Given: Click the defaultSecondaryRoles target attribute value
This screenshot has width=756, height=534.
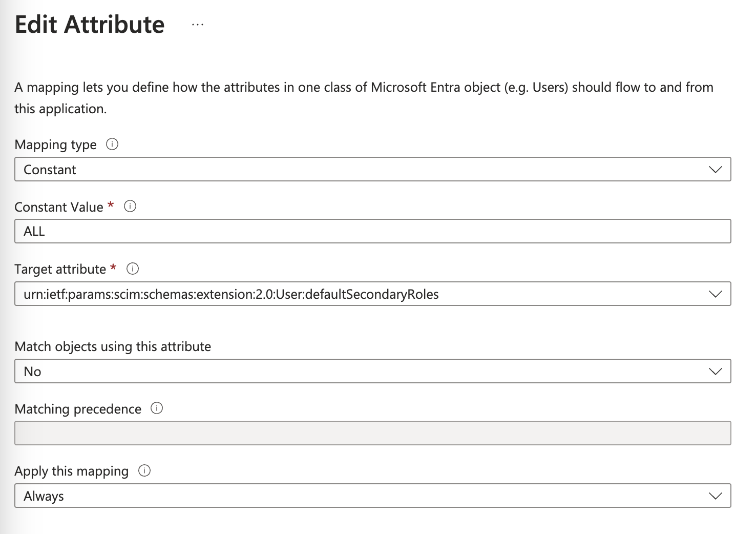Looking at the screenshot, I should pos(231,294).
